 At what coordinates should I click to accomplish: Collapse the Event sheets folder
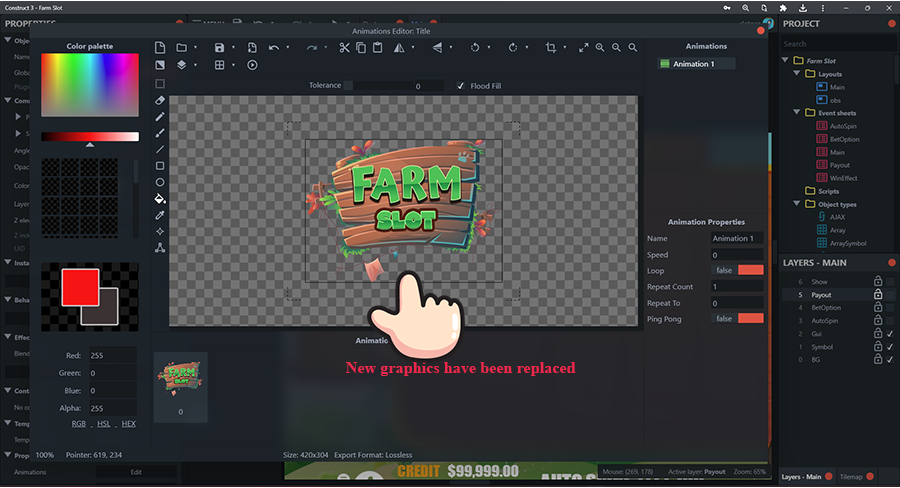tap(797, 112)
